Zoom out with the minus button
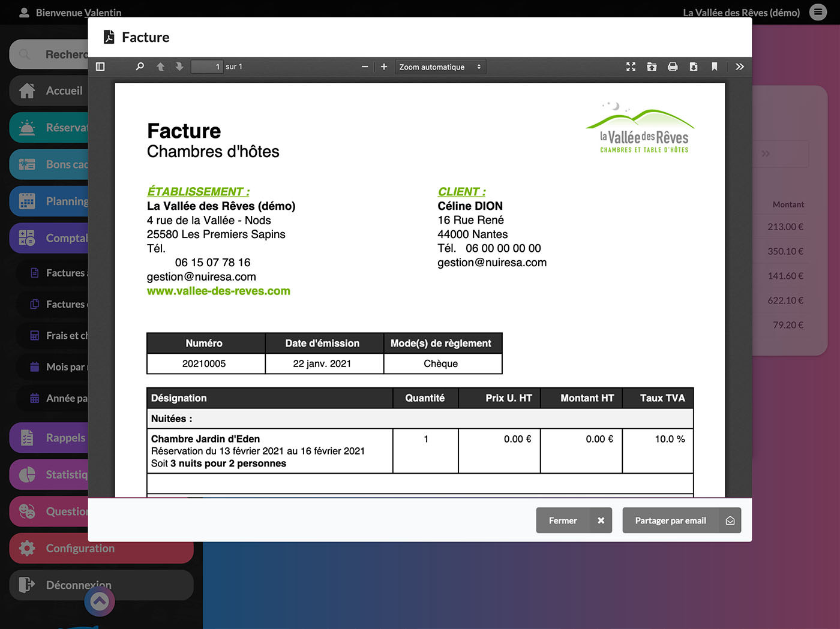 pos(365,67)
